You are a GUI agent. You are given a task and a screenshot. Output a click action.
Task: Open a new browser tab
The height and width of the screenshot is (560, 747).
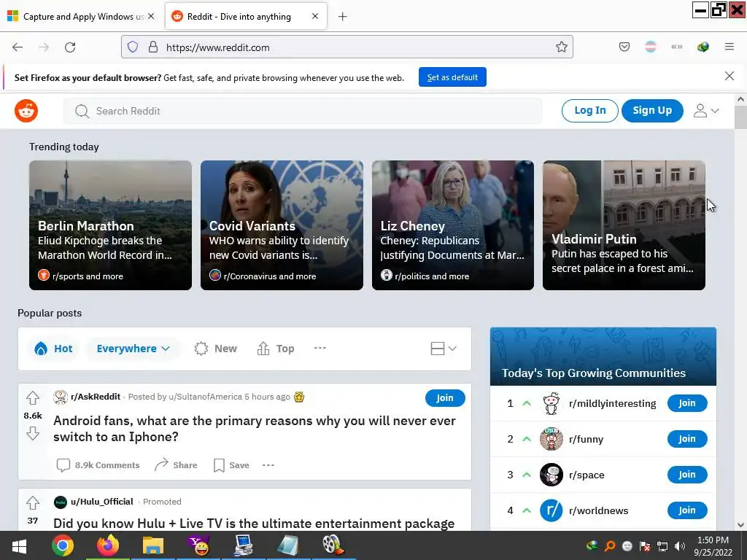(x=343, y=17)
